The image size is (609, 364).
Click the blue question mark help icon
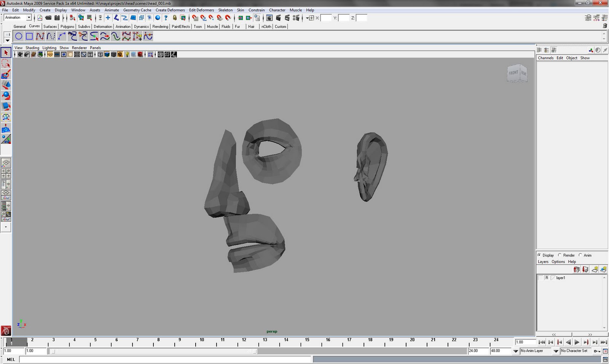point(166,18)
